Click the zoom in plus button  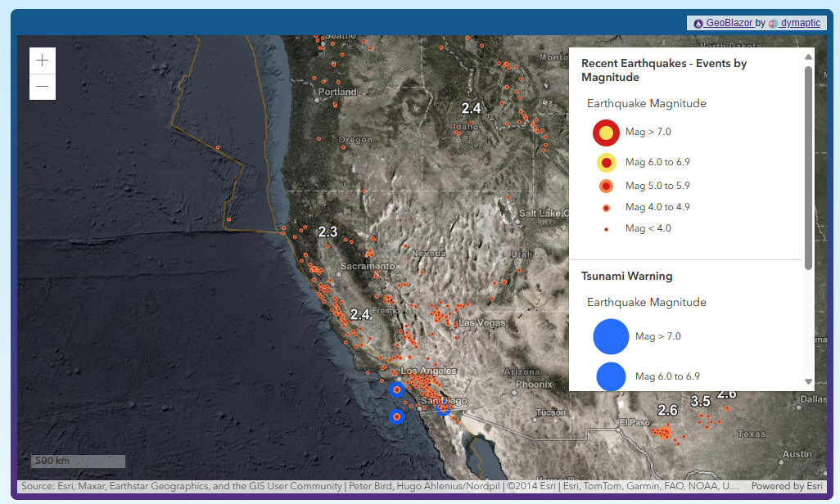coord(43,61)
